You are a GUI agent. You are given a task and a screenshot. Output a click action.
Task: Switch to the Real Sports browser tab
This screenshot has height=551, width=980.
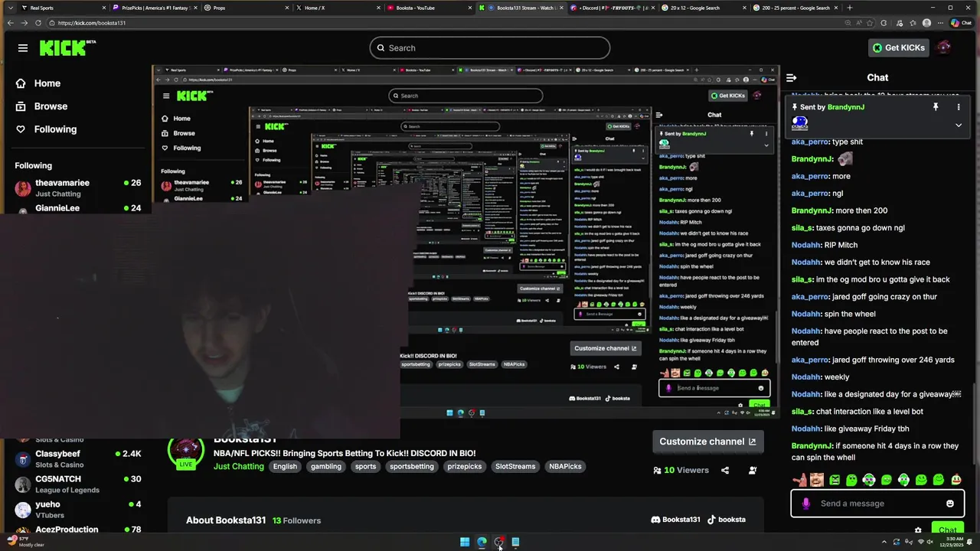point(64,8)
